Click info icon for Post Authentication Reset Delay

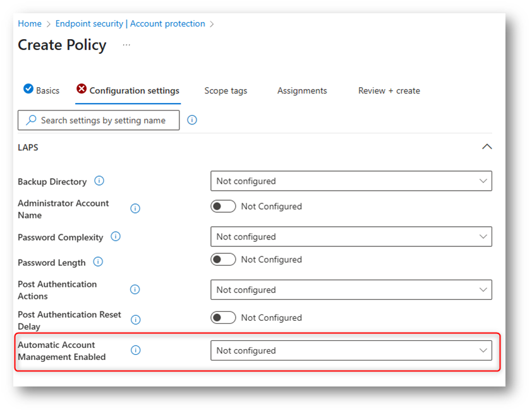click(x=135, y=320)
